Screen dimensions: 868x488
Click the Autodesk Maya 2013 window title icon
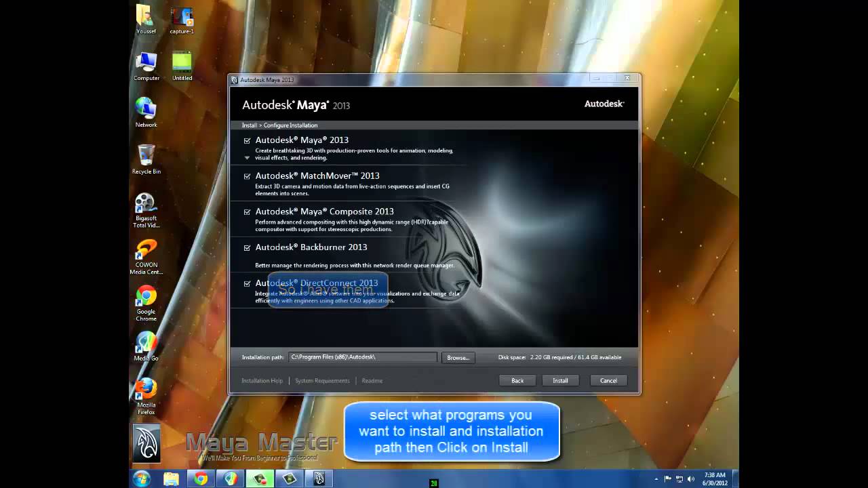click(235, 80)
